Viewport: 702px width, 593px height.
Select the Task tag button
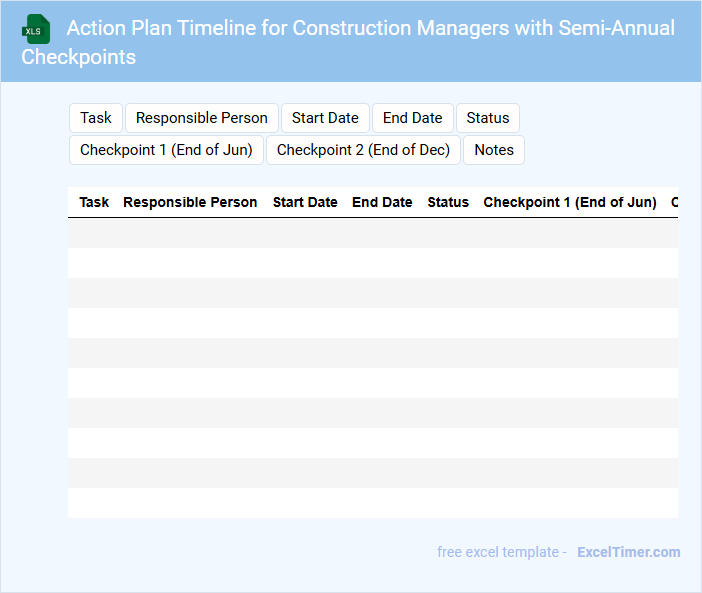(96, 118)
